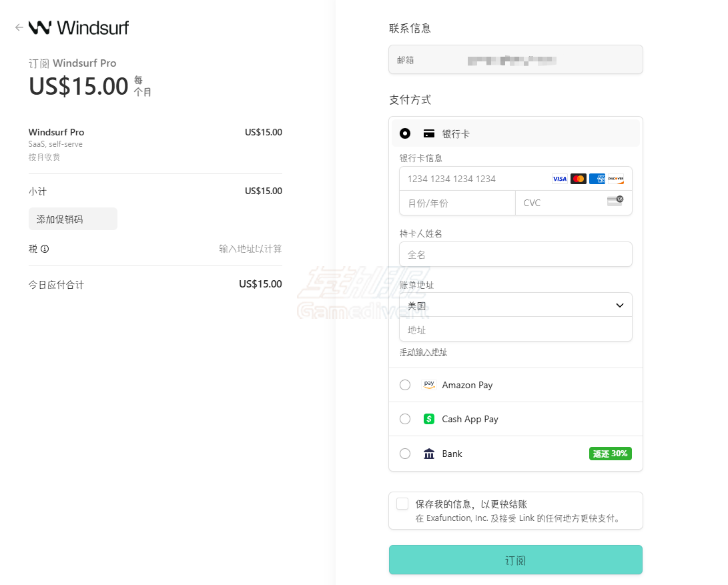Select Amazon Pay radio button

(x=405, y=385)
